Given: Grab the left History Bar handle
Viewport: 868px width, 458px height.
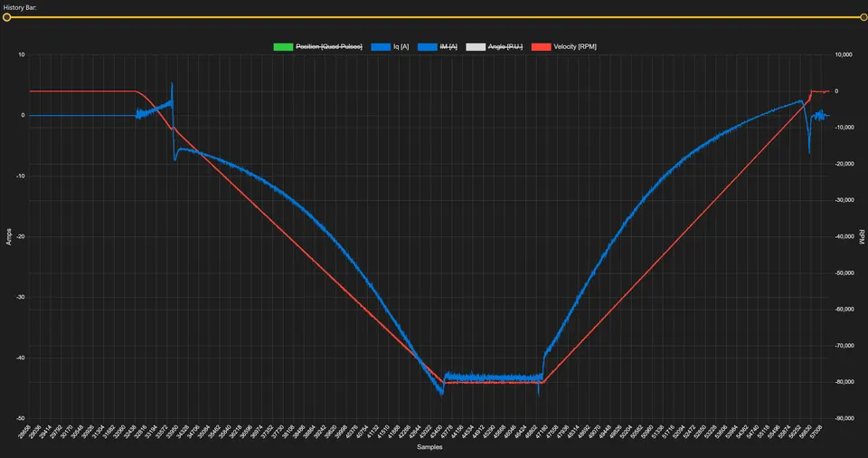Looking at the screenshot, I should (6, 17).
